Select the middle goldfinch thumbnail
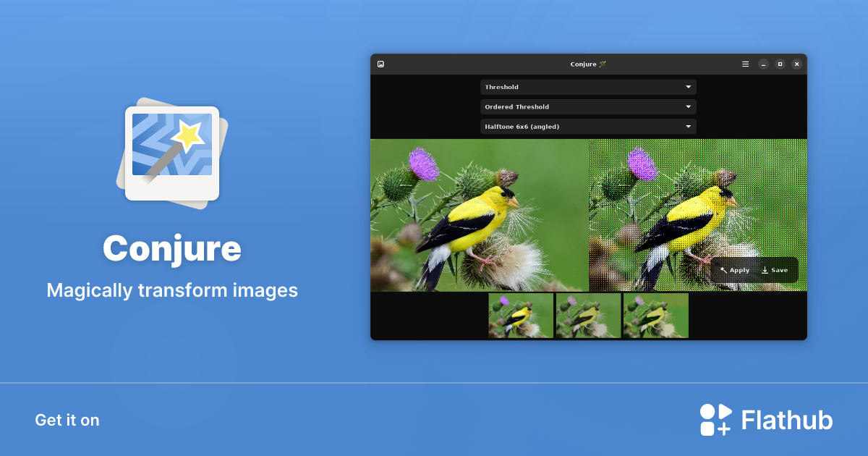 tap(588, 315)
